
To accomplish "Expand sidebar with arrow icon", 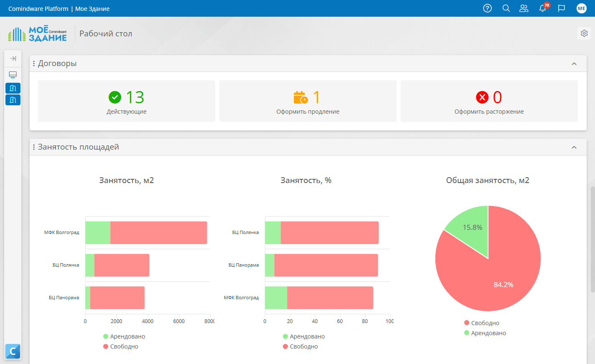I will (x=13, y=59).
